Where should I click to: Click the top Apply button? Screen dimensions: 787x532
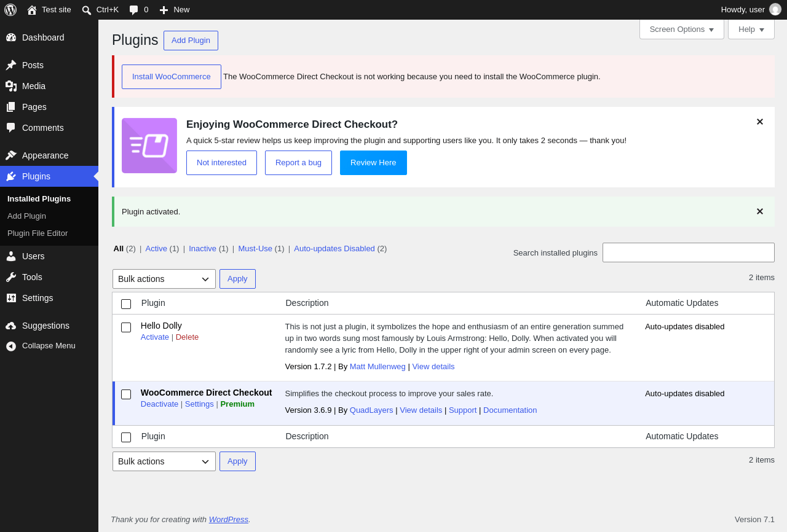click(x=237, y=279)
